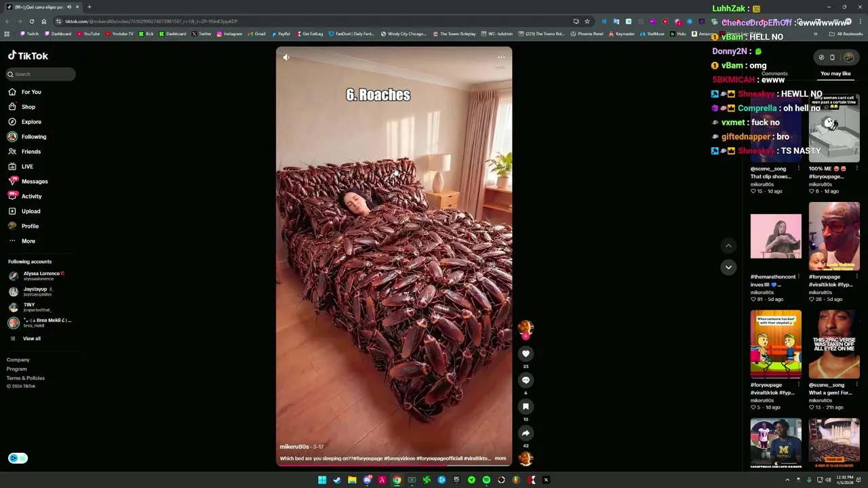Open options for 'What a gem!' video
The height and width of the screenshot is (488, 868).
tap(856, 385)
